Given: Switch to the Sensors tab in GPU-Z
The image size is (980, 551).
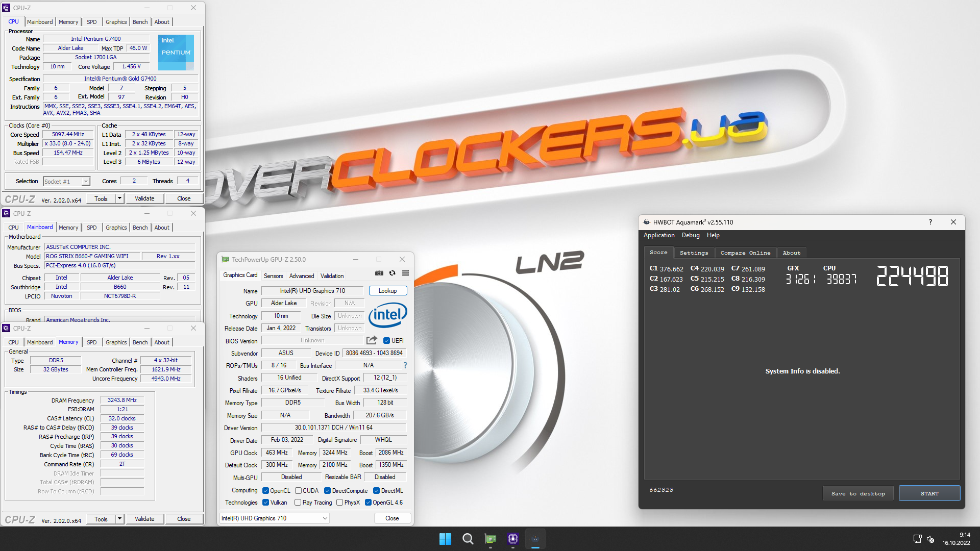Looking at the screenshot, I should point(273,276).
